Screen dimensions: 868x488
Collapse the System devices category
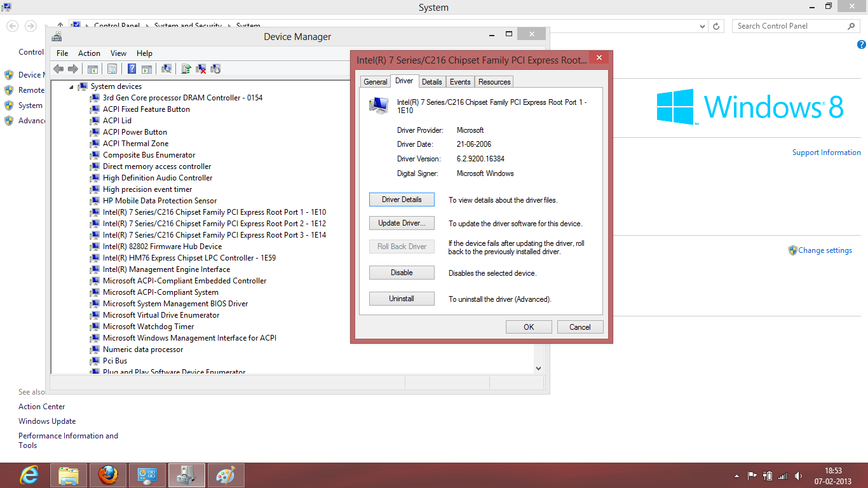[x=72, y=86]
